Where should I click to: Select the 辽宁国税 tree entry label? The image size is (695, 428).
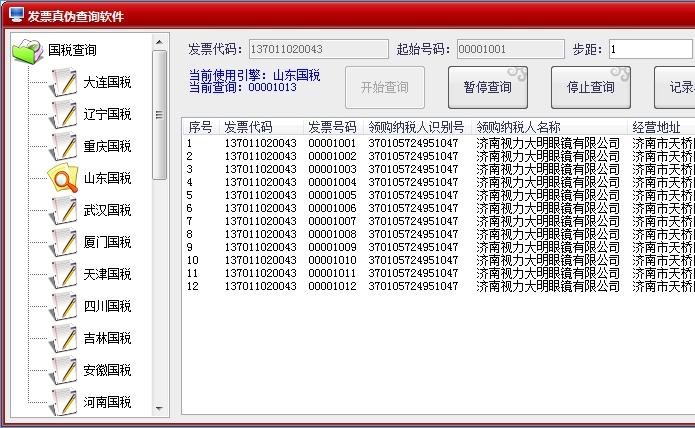tap(107, 114)
